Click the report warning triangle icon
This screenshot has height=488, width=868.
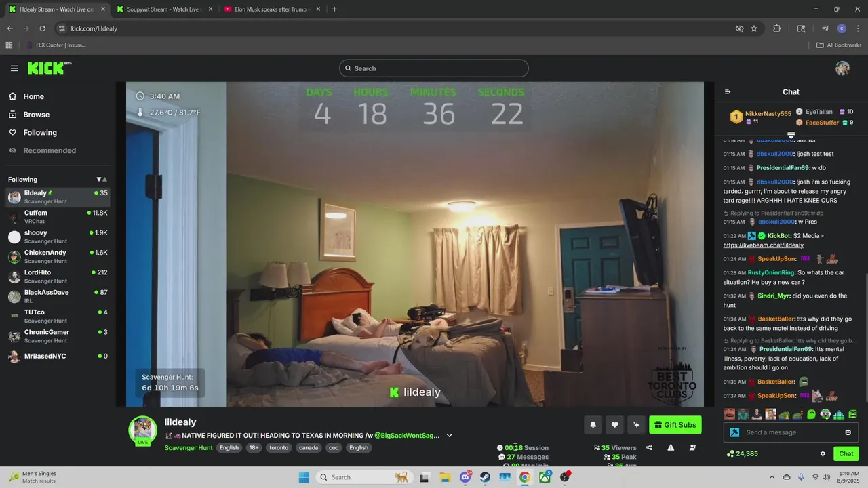pyautogui.click(x=671, y=447)
